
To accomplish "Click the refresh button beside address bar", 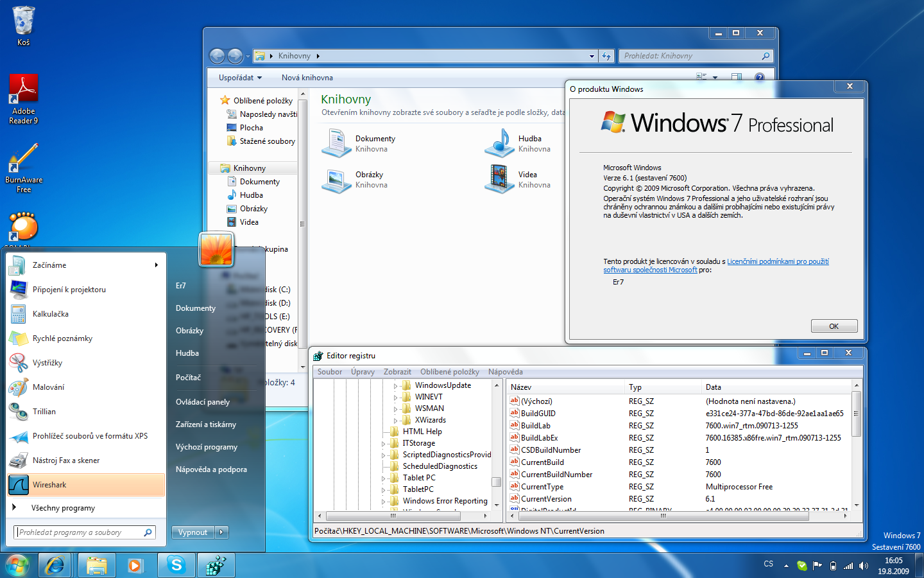I will (606, 56).
